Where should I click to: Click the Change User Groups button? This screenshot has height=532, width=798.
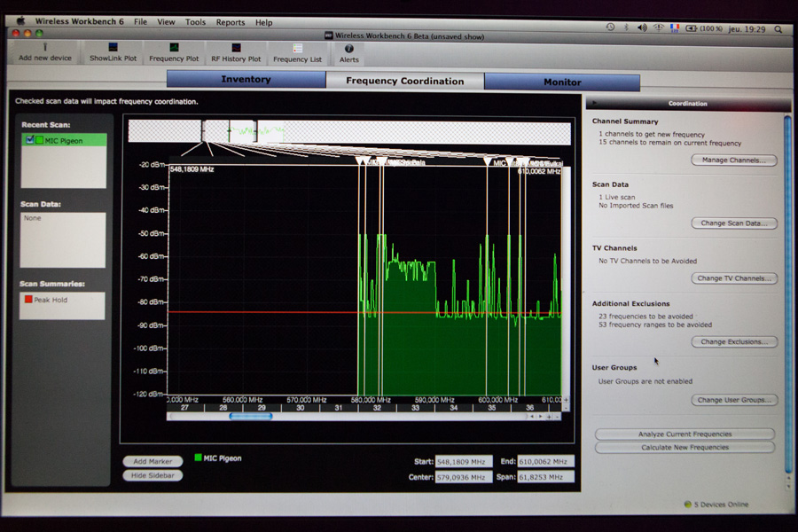point(734,400)
